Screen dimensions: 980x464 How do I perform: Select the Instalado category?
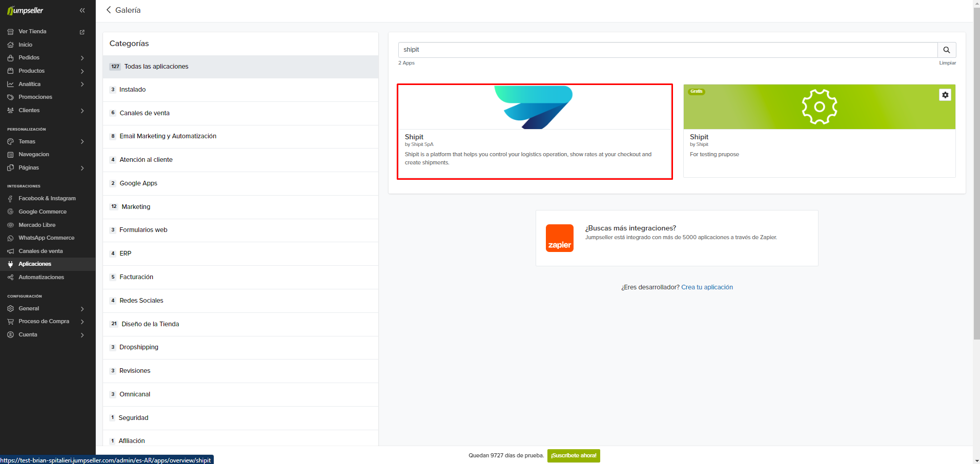(240, 90)
